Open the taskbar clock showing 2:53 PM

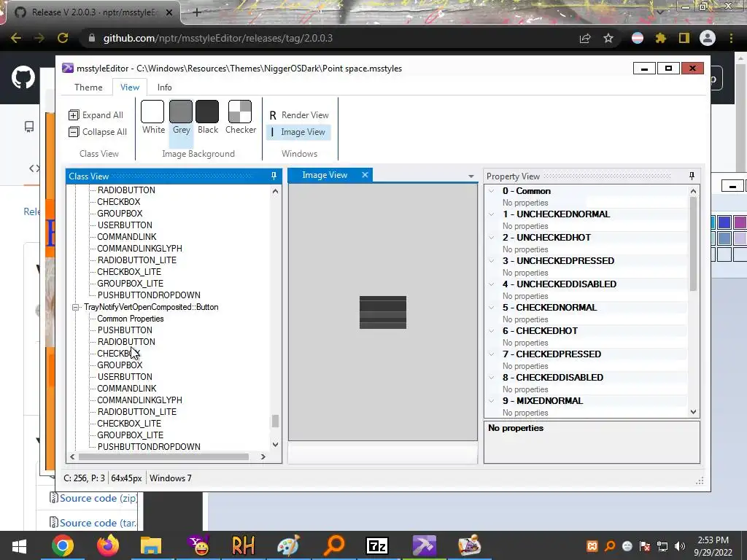point(713,546)
